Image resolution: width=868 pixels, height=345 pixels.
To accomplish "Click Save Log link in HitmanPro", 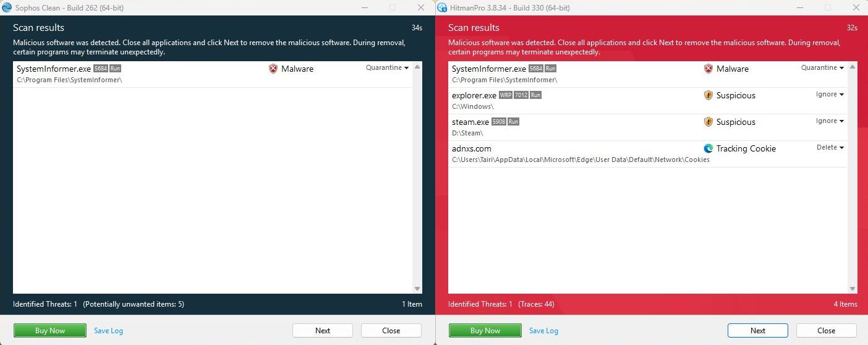I will [x=543, y=331].
